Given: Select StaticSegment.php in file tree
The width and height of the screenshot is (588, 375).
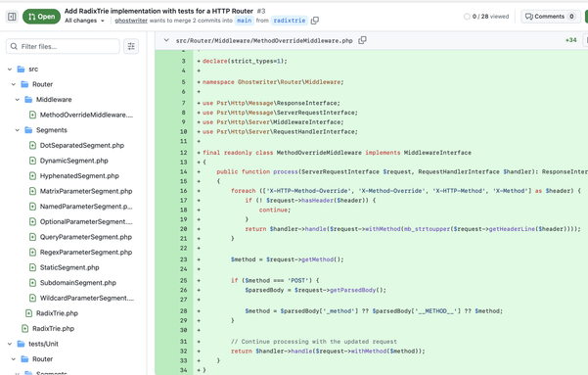Looking at the screenshot, I should coord(69,267).
